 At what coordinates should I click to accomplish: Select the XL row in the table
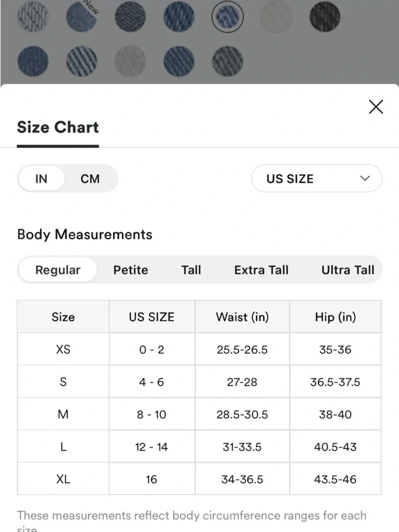[x=63, y=479]
